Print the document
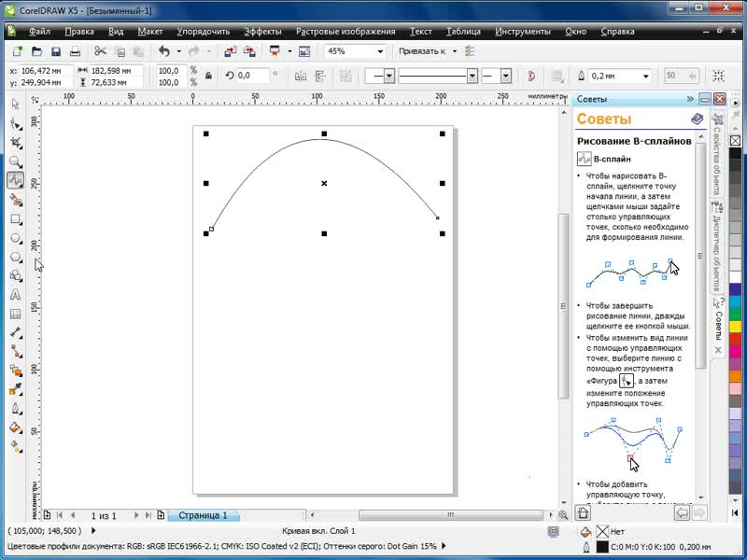The width and height of the screenshot is (747, 560). click(75, 51)
